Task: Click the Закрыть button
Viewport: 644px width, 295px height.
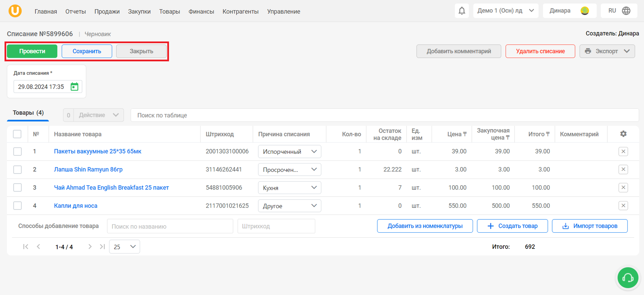Action: pos(141,51)
